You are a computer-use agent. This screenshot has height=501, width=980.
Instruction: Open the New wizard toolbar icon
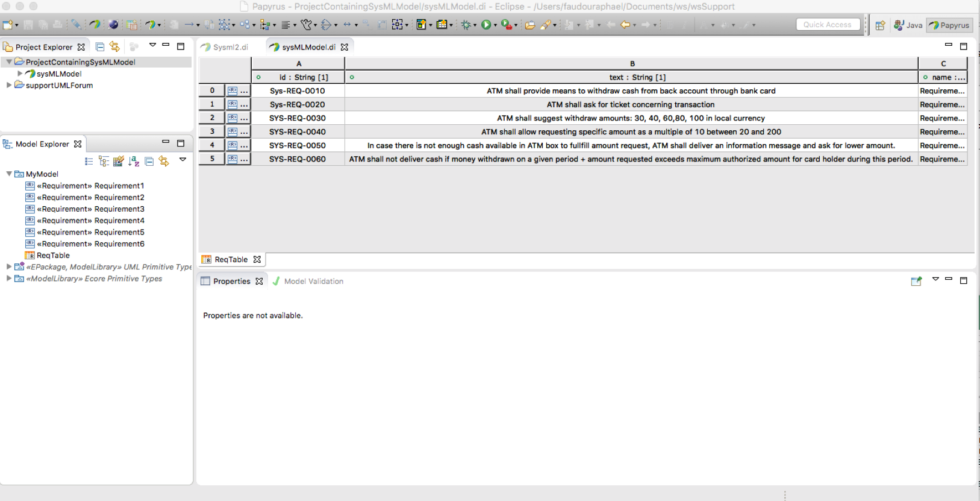(x=8, y=25)
